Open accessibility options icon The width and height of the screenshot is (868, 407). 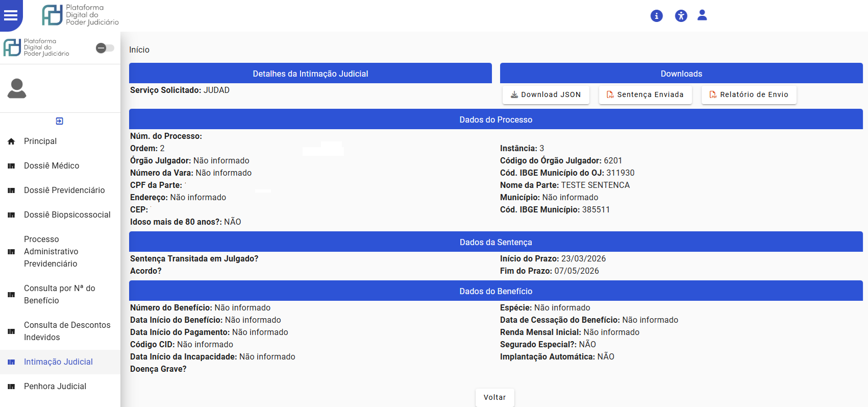pos(681,16)
